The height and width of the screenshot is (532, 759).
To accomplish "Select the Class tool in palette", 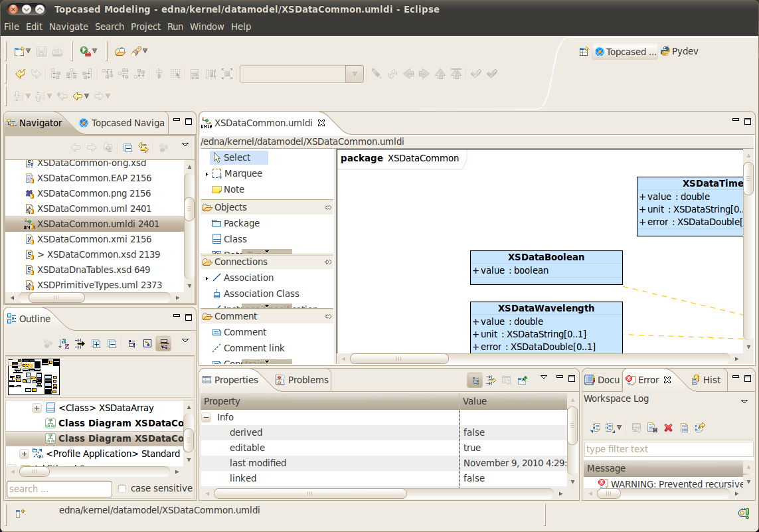I will coord(230,239).
